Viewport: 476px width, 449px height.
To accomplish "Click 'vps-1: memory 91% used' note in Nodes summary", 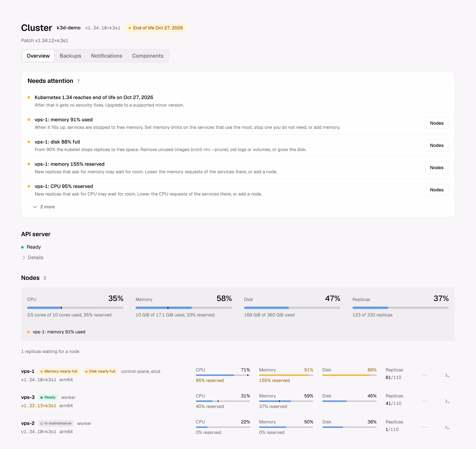I will [x=59, y=332].
